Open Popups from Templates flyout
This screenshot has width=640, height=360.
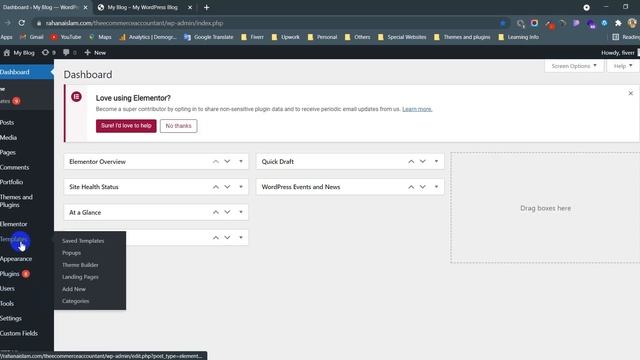(x=71, y=253)
